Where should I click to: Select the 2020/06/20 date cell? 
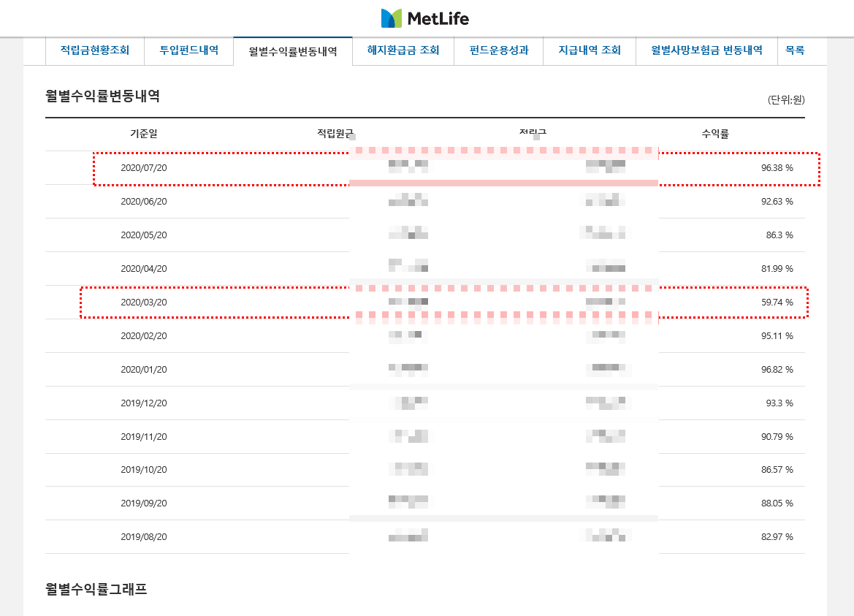(x=144, y=202)
